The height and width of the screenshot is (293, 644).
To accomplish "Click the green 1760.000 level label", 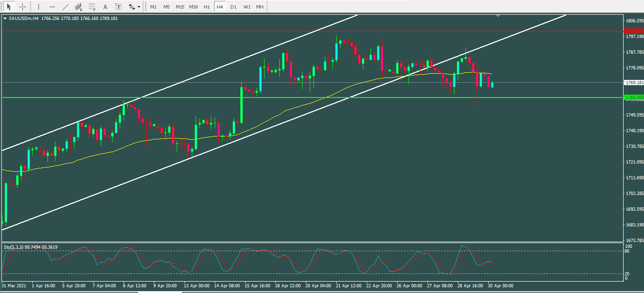I will [x=634, y=98].
